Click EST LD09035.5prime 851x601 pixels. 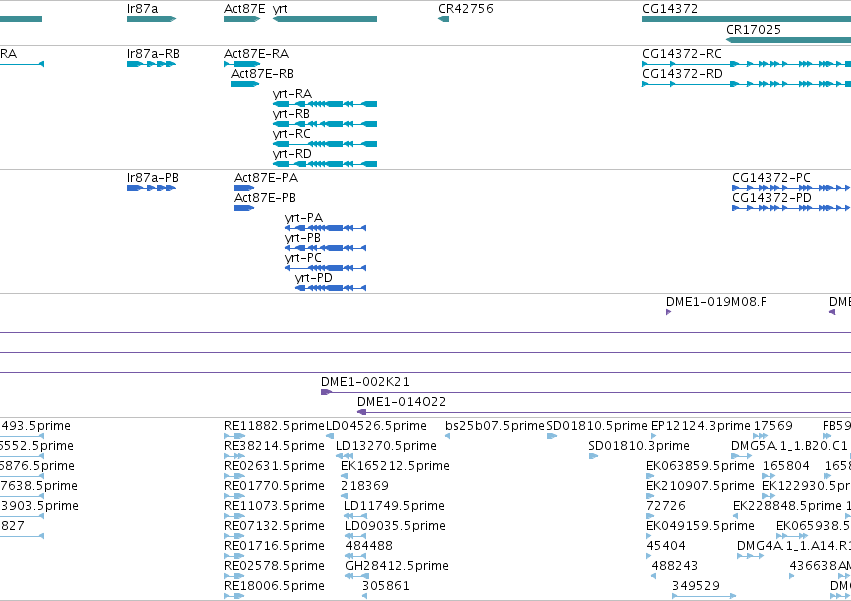pos(355,536)
